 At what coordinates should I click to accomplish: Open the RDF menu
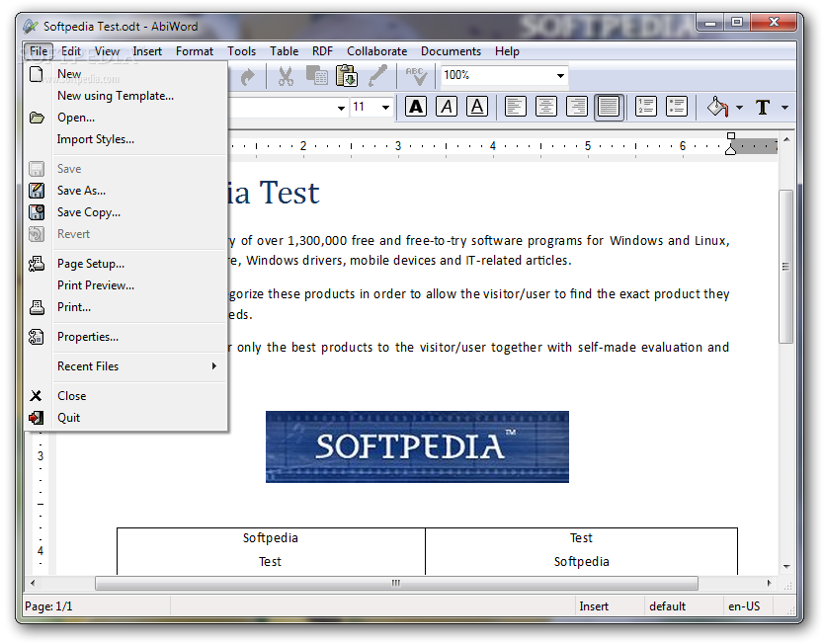coord(322,51)
